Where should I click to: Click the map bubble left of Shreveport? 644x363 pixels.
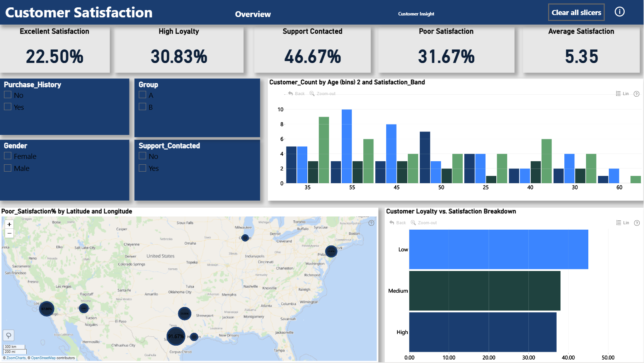click(x=185, y=314)
